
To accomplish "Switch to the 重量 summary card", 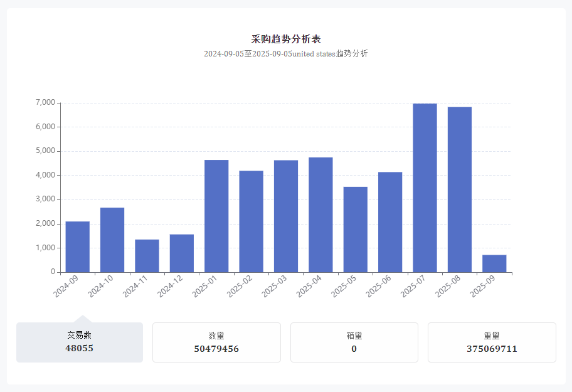I will pos(492,342).
